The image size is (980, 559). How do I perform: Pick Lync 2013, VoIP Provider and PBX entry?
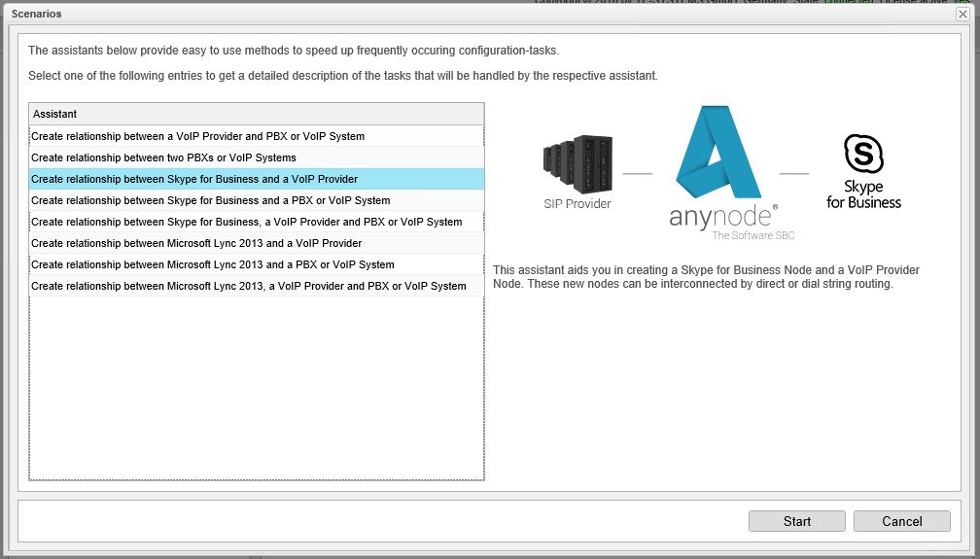(x=248, y=286)
